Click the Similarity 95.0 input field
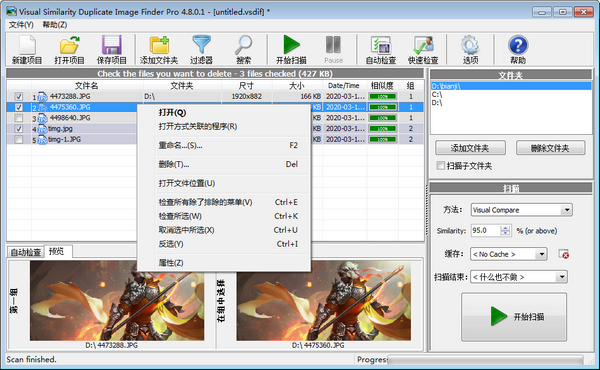 [485, 230]
